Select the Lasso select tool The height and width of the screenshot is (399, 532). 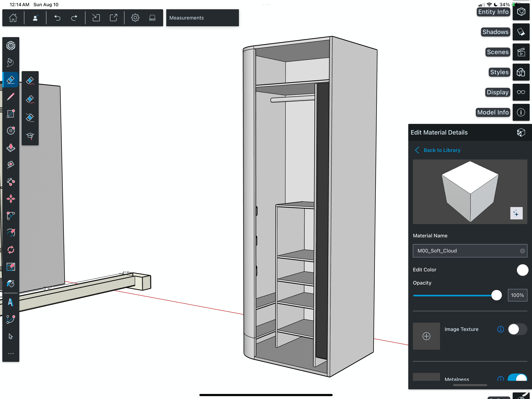(11, 63)
